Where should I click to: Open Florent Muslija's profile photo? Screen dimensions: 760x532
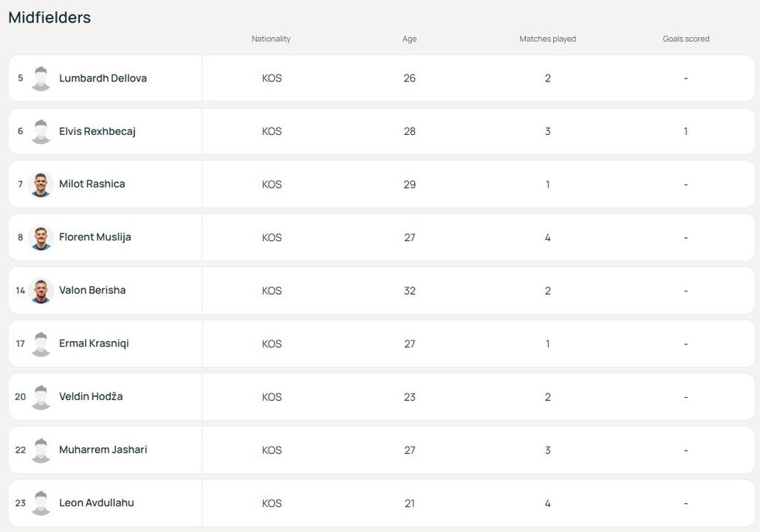(40, 237)
